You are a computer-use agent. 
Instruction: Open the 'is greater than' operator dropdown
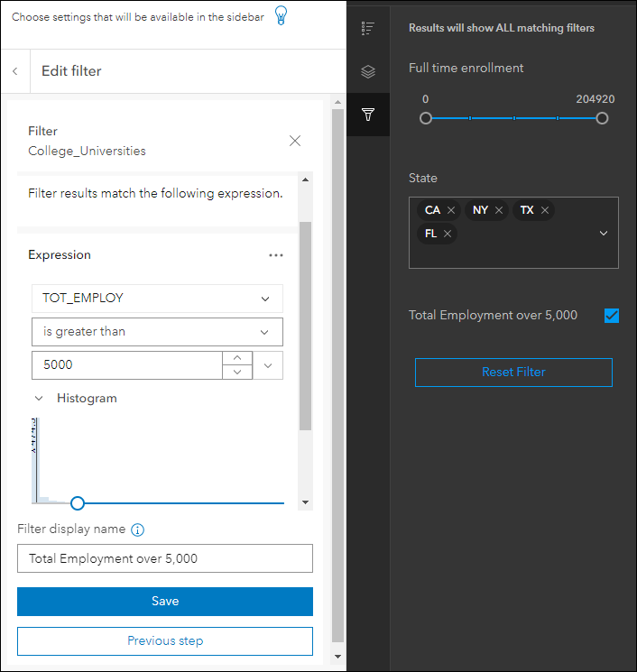coord(157,332)
